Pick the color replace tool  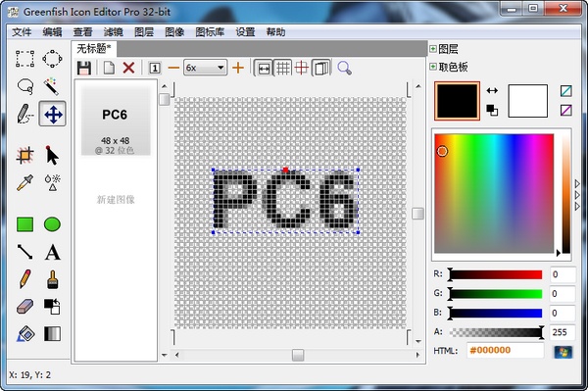tap(52, 307)
